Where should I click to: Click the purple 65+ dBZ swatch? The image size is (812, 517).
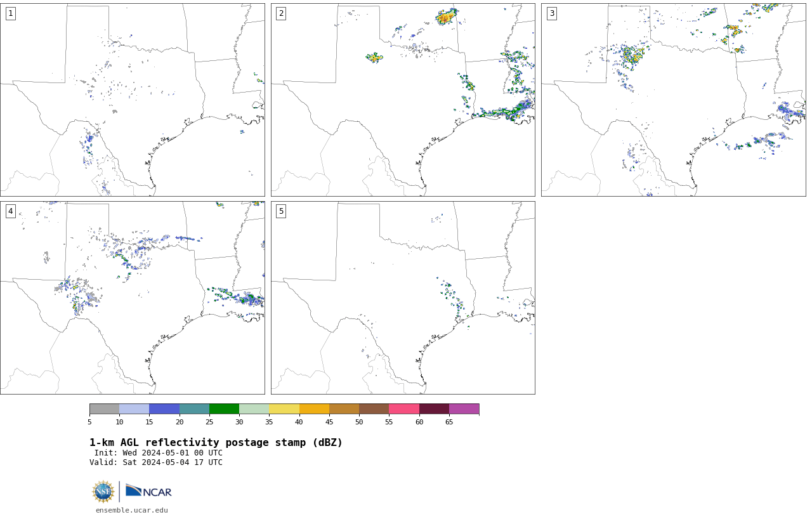point(464,409)
